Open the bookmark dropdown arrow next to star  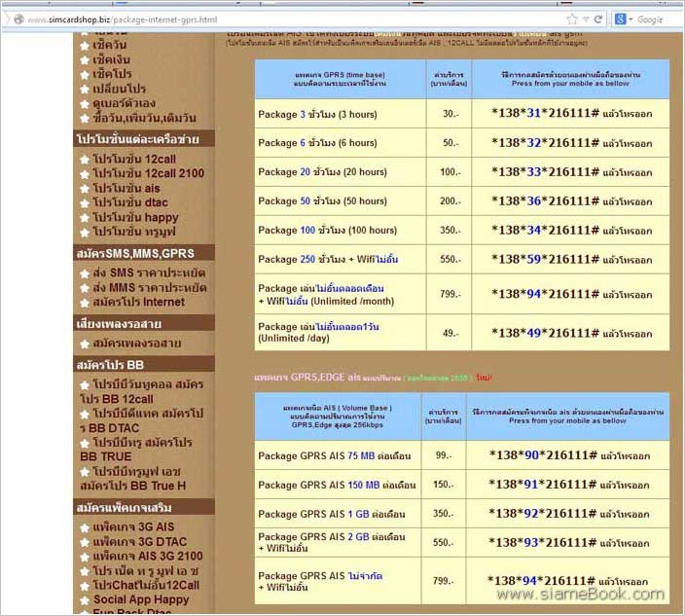click(586, 19)
